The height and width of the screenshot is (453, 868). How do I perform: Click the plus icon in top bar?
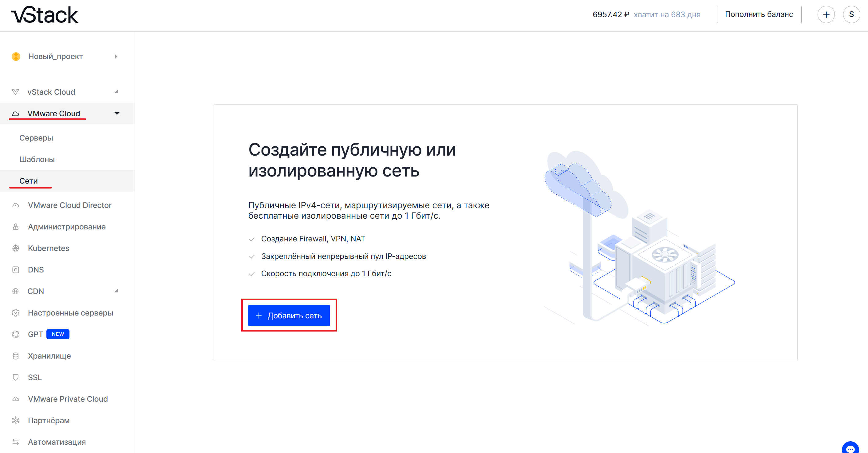tap(826, 14)
